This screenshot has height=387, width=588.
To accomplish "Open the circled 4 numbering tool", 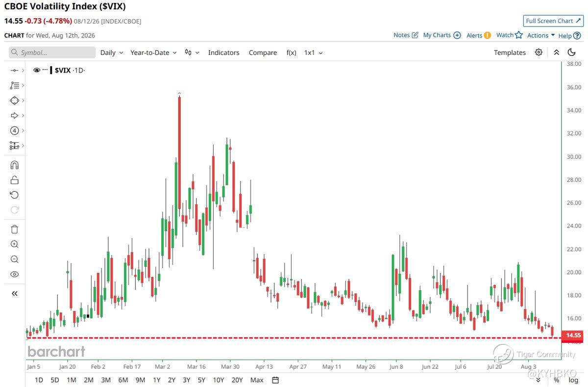I will click(x=14, y=130).
